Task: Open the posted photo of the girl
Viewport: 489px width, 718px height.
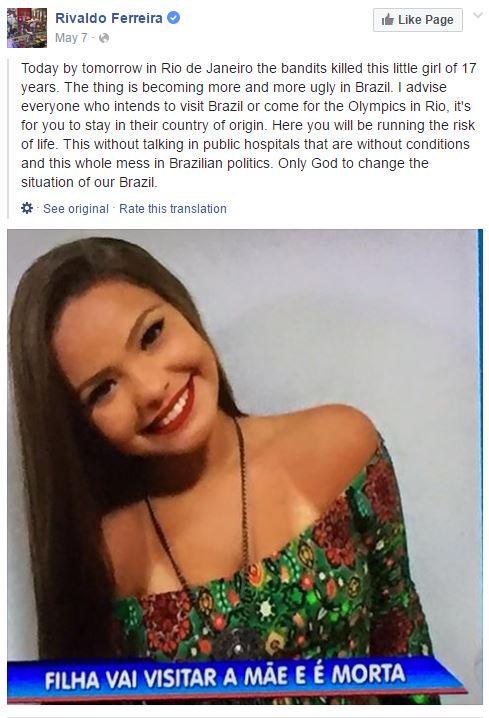Action: click(x=245, y=467)
